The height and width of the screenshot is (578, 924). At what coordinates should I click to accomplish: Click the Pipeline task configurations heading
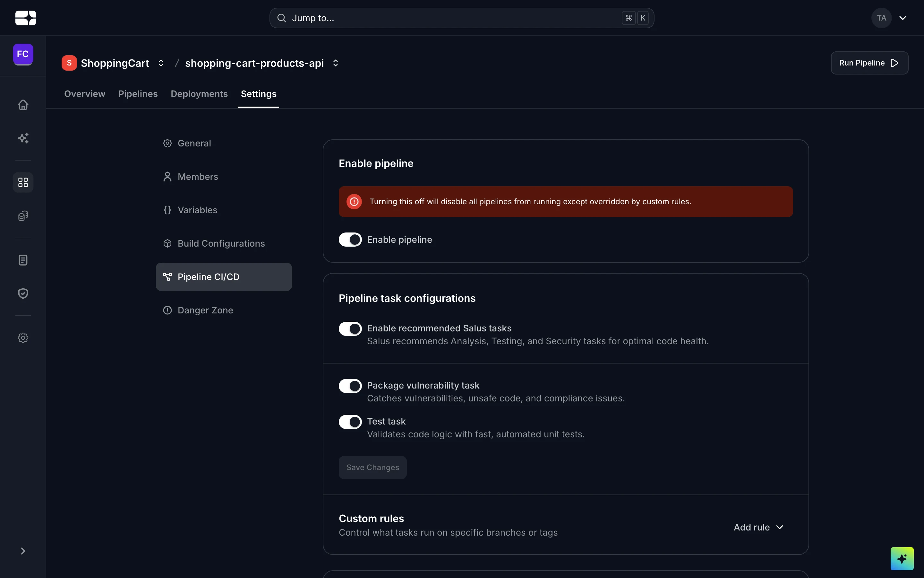tap(407, 299)
